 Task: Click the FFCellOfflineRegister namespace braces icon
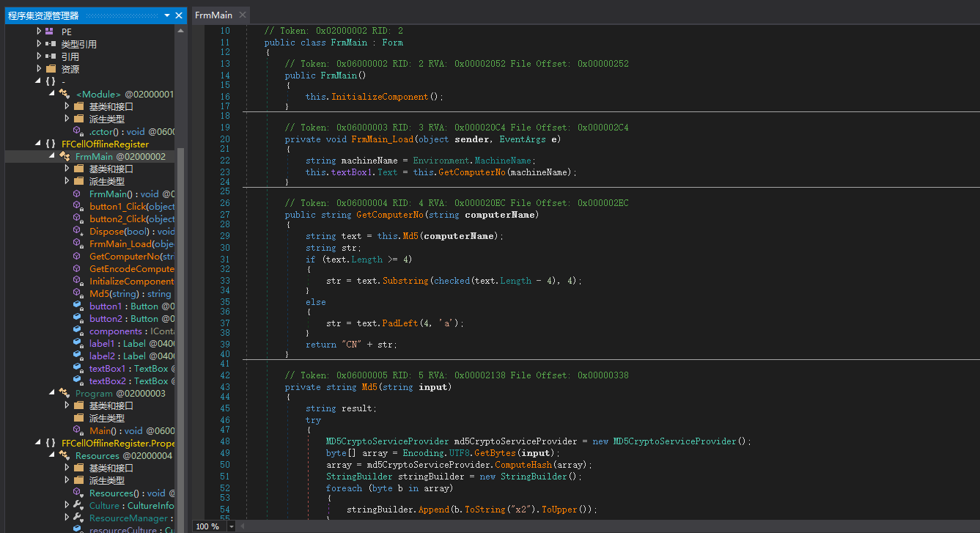pyautogui.click(x=50, y=144)
